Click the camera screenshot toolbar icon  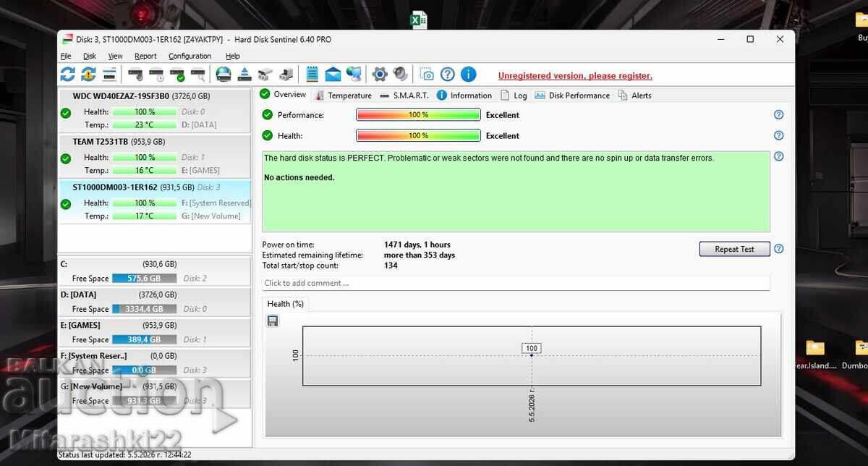click(x=427, y=74)
